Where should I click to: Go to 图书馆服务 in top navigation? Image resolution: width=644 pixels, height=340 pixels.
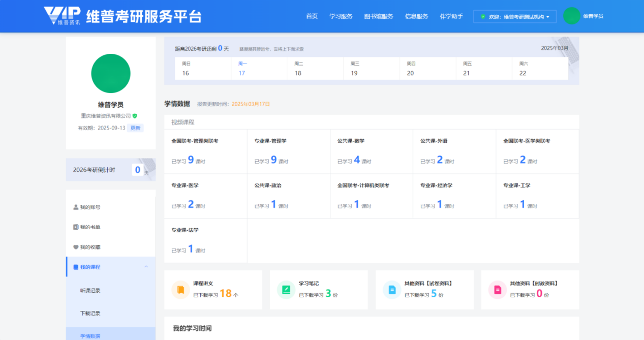(x=379, y=16)
